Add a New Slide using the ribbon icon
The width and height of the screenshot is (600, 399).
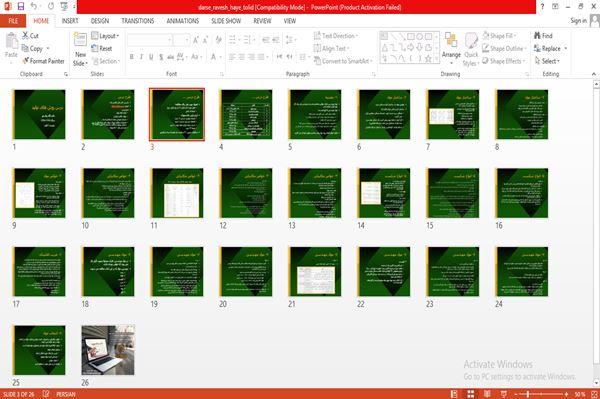[x=80, y=40]
